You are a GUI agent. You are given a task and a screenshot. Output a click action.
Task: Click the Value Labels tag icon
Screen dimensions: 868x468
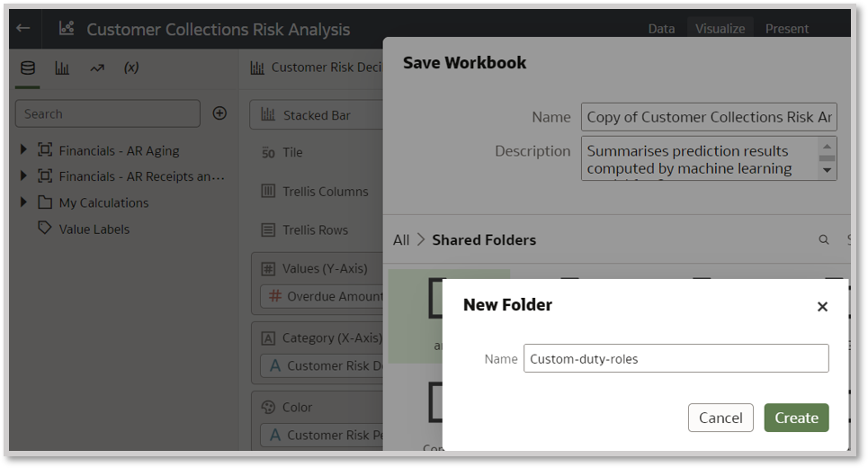click(44, 229)
